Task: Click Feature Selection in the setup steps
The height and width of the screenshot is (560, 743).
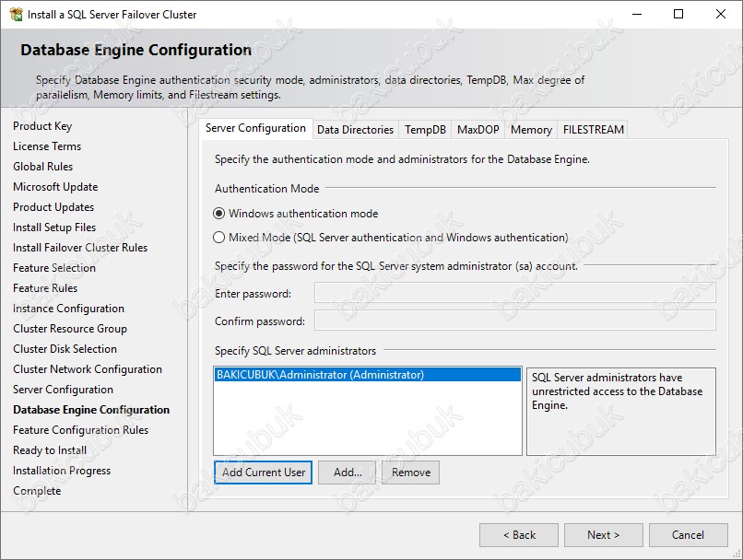Action: click(54, 268)
